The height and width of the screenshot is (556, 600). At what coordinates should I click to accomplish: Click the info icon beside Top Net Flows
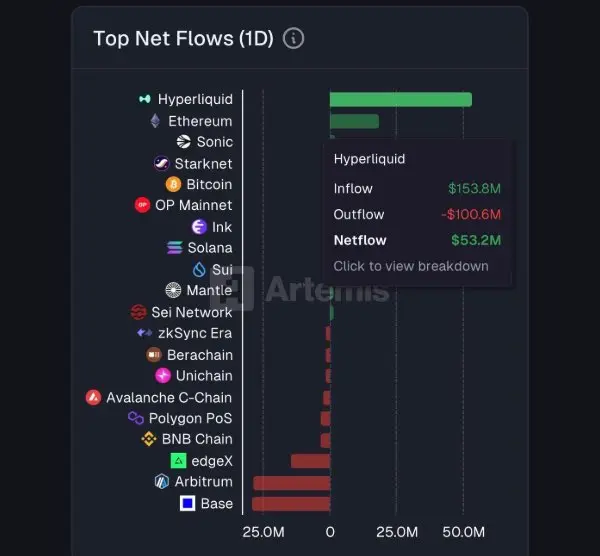[x=293, y=39]
